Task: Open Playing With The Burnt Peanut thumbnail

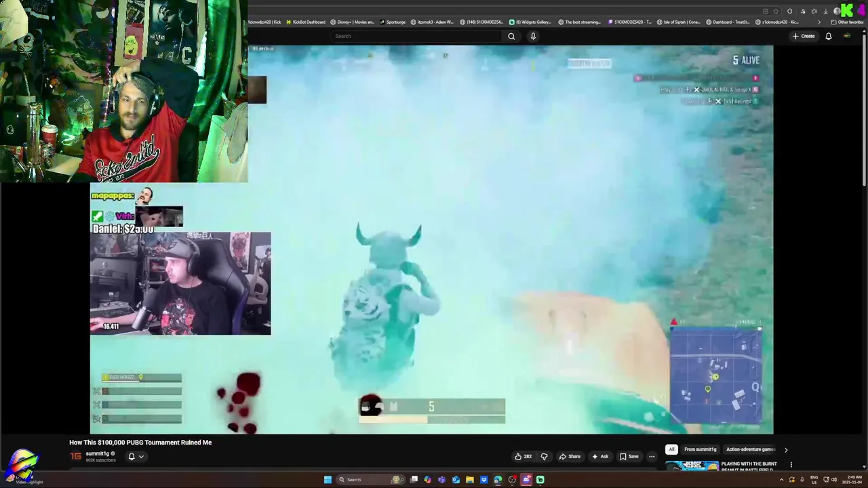Action: tap(692, 466)
